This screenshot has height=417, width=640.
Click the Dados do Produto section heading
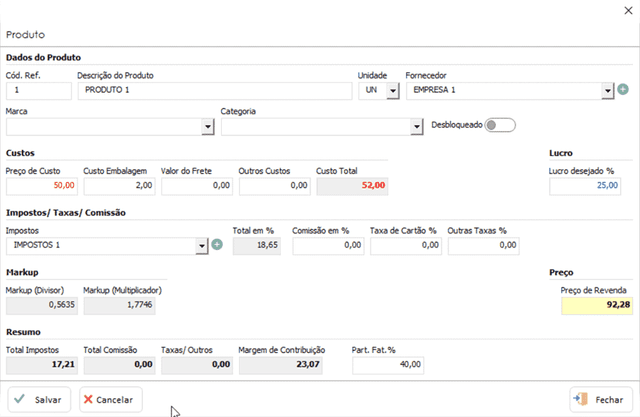[43, 58]
